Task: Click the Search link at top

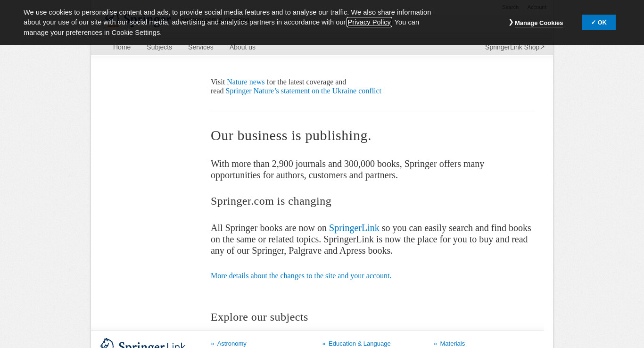Action: click(510, 7)
